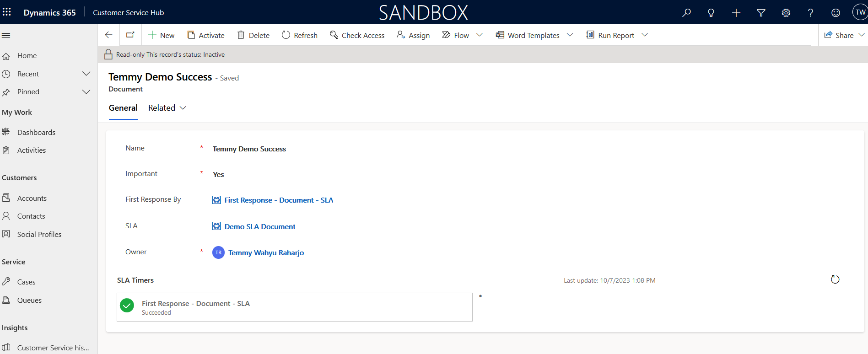Expand the Pinned section chevron
Screen dimensions: 868x354
coord(86,92)
